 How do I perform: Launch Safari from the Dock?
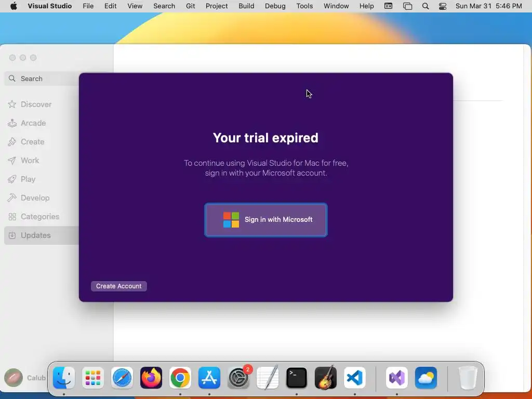coord(122,378)
